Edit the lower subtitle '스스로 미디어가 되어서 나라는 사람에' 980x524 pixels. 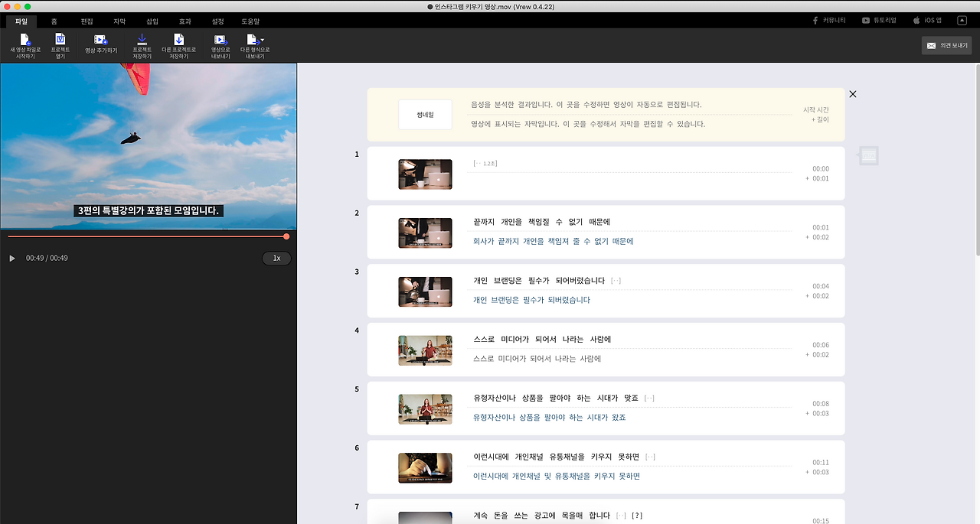(x=537, y=359)
